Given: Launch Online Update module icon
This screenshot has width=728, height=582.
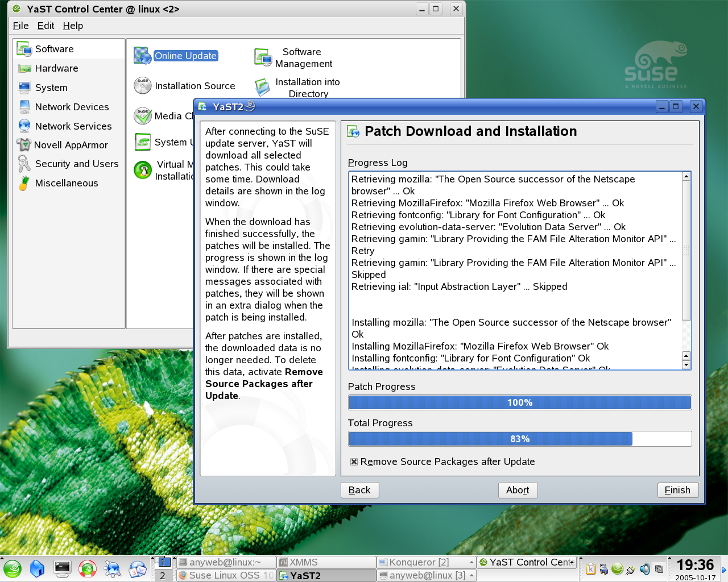Looking at the screenshot, I should pos(142,56).
